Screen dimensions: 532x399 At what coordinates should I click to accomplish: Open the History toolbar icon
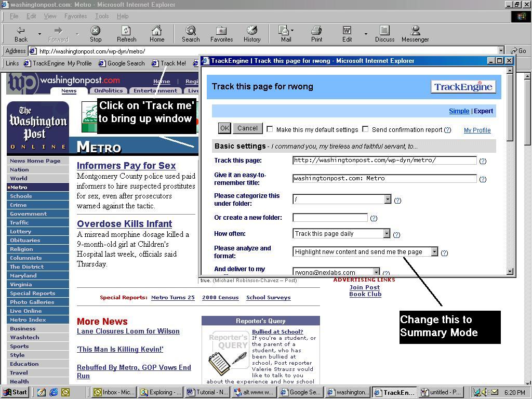coord(252,34)
